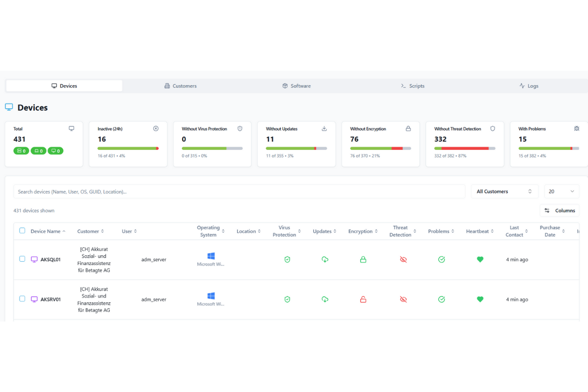Screen dimensions: 588x392
Task: Tick the checkbox for device AKSQL01
Action: (x=22, y=259)
